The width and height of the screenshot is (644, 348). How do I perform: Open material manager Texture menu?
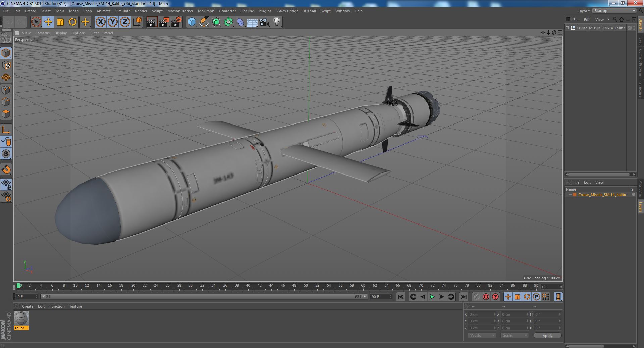click(76, 306)
